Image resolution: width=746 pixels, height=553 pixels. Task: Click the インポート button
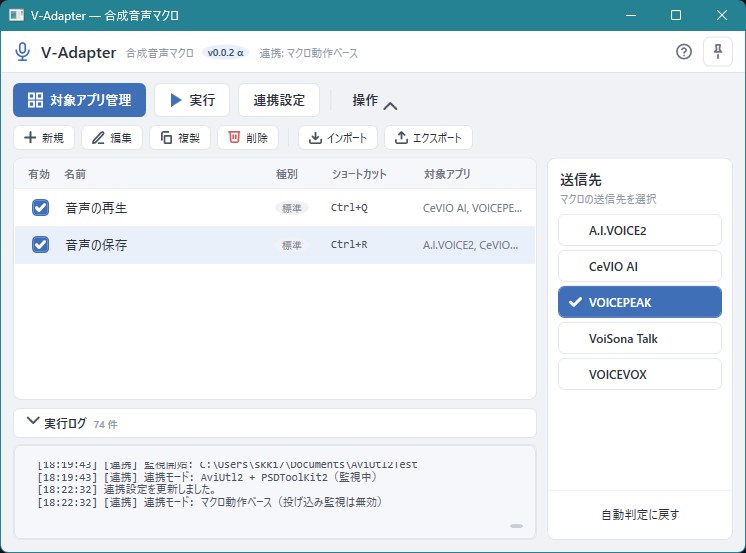point(338,138)
